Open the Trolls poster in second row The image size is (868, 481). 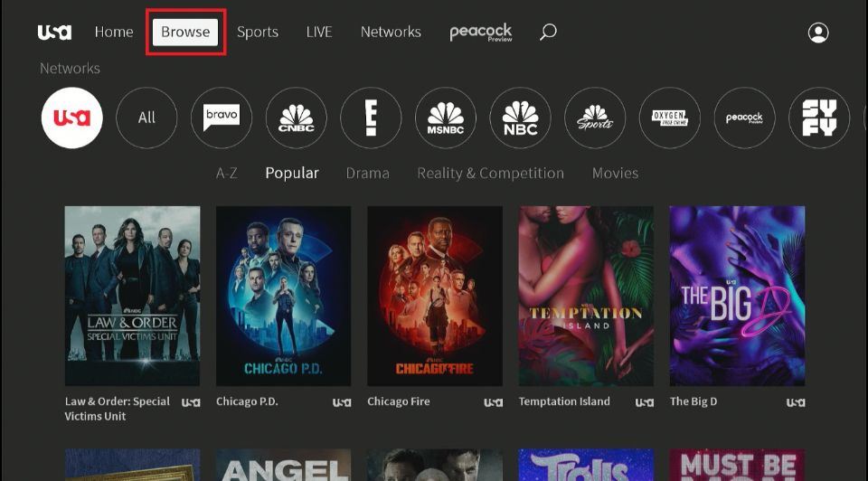(x=586, y=465)
